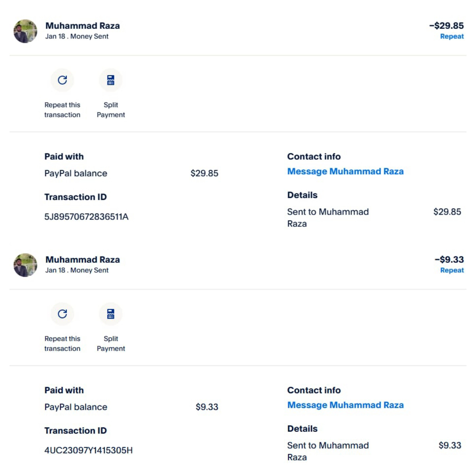Click the Contact info heading in the $9.33 transaction
476x476 pixels.
click(314, 390)
